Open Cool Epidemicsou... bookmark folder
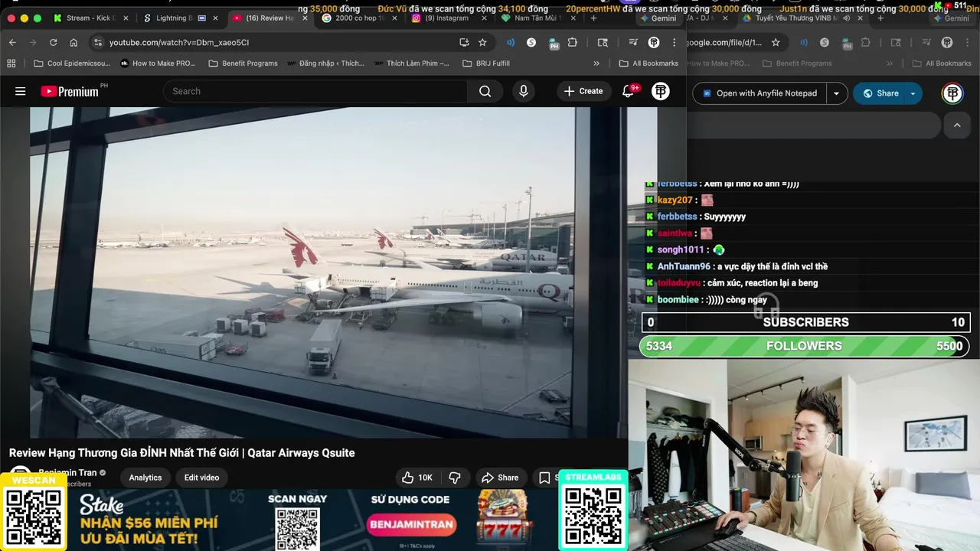 (x=72, y=64)
